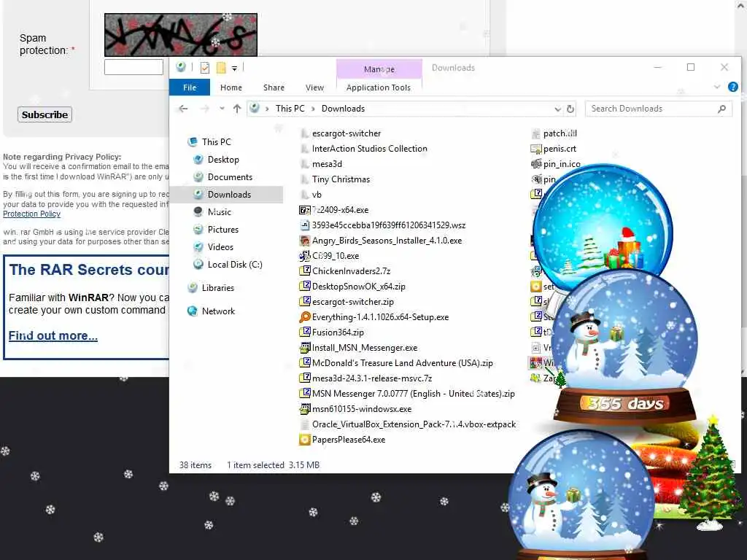Image resolution: width=747 pixels, height=560 pixels.
Task: Select the Tiny Christmas folder
Action: tap(336, 179)
